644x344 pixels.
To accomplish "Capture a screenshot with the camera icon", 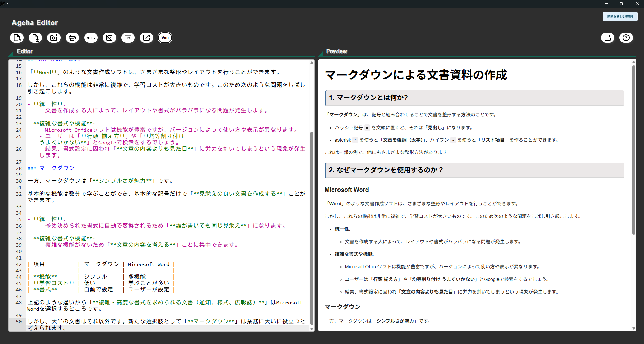I will tap(54, 38).
